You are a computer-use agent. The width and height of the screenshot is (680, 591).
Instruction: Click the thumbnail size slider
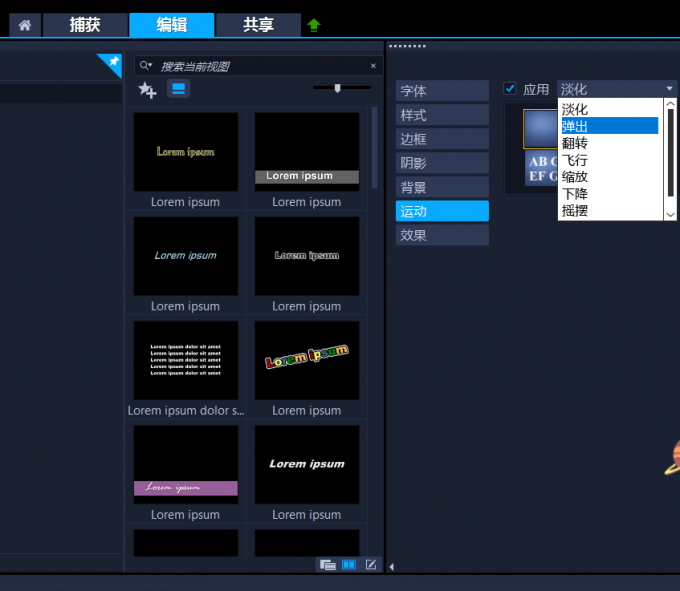pos(338,88)
